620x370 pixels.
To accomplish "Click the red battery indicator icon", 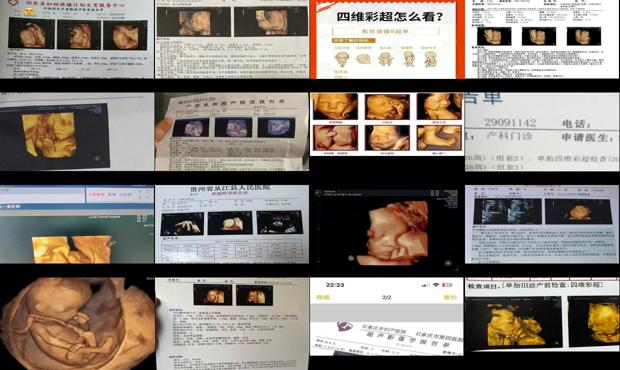I will tap(447, 285).
